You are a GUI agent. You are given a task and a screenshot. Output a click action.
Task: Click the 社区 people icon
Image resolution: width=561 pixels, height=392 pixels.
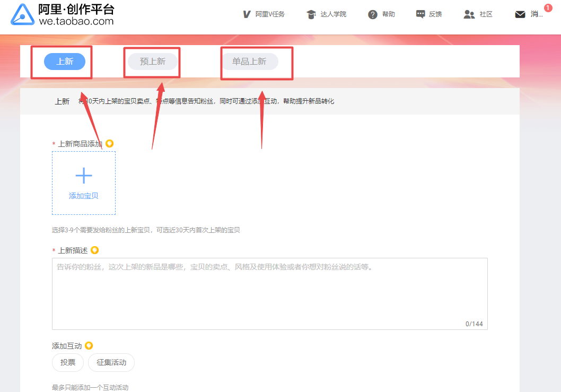point(469,14)
